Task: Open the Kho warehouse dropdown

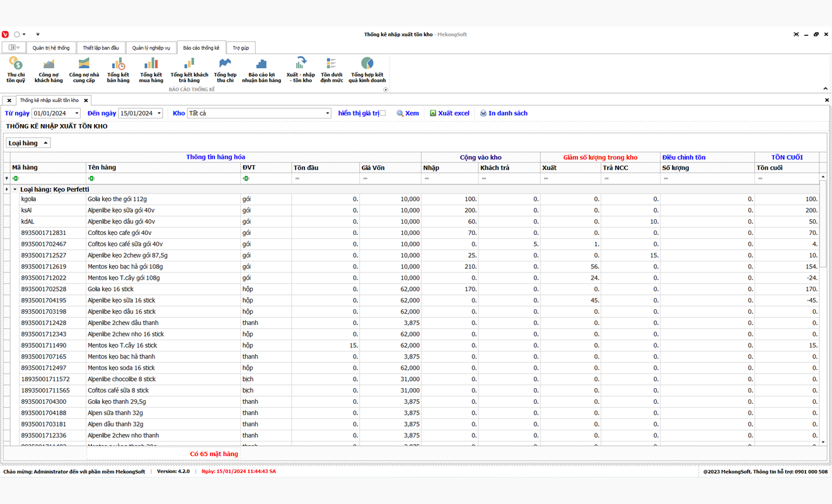Action: tap(327, 113)
